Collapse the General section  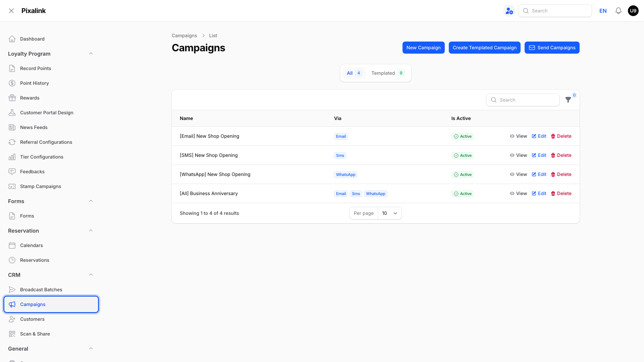(91, 349)
